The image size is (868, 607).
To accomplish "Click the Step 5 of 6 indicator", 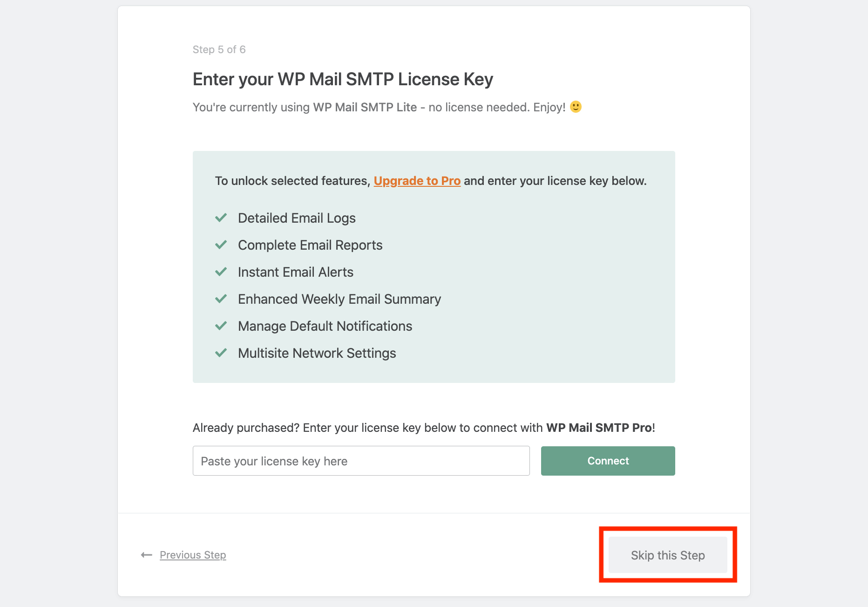I will [x=219, y=50].
